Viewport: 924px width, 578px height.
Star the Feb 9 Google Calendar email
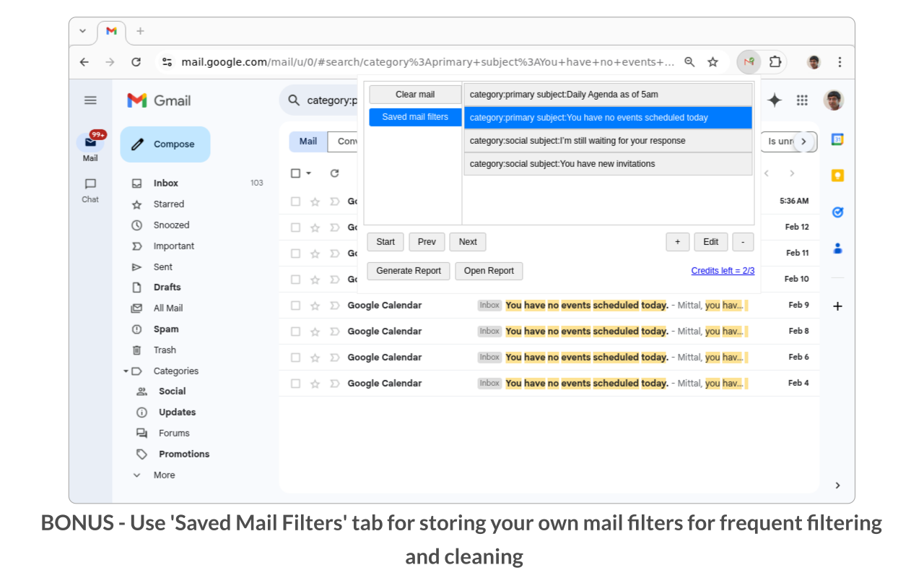coord(315,306)
